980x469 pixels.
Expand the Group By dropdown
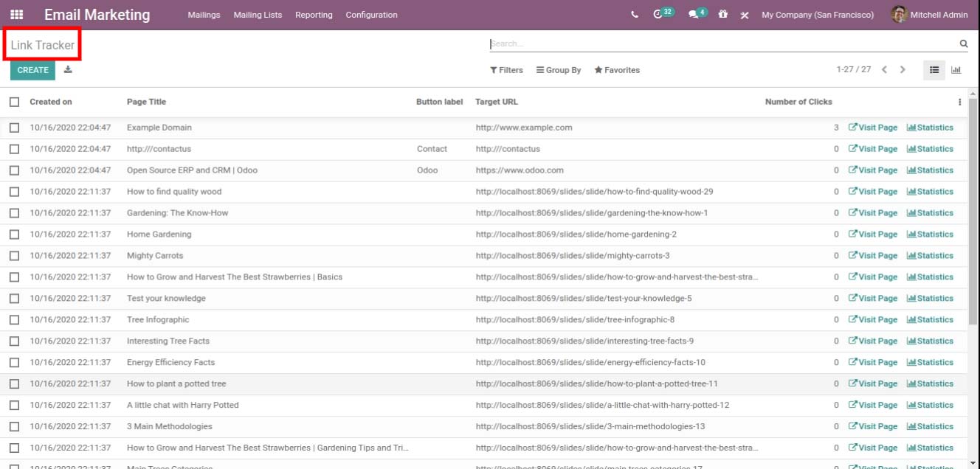[559, 70]
